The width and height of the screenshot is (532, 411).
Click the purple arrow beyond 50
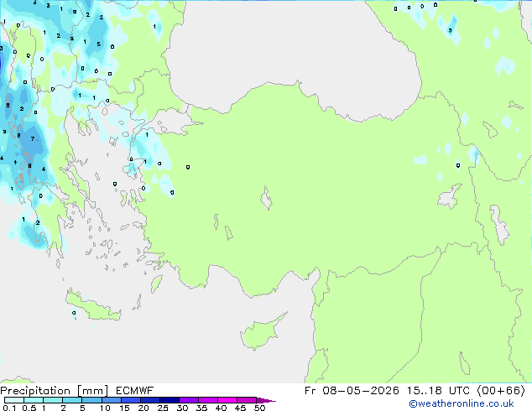click(x=266, y=400)
